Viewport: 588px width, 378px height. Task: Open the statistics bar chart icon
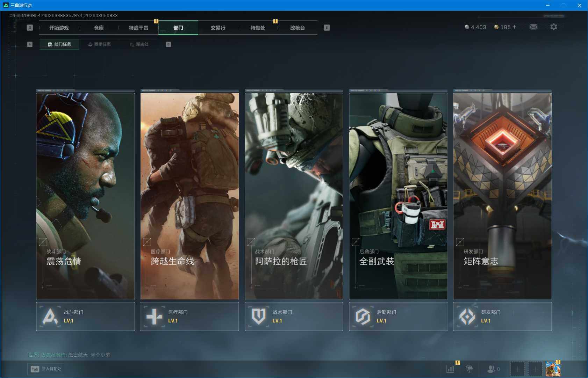coord(450,369)
